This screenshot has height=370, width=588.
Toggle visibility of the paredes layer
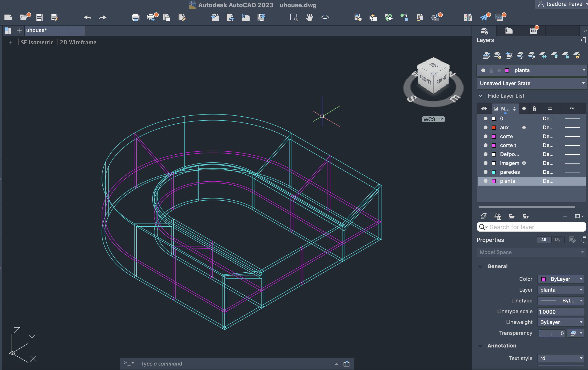(485, 172)
